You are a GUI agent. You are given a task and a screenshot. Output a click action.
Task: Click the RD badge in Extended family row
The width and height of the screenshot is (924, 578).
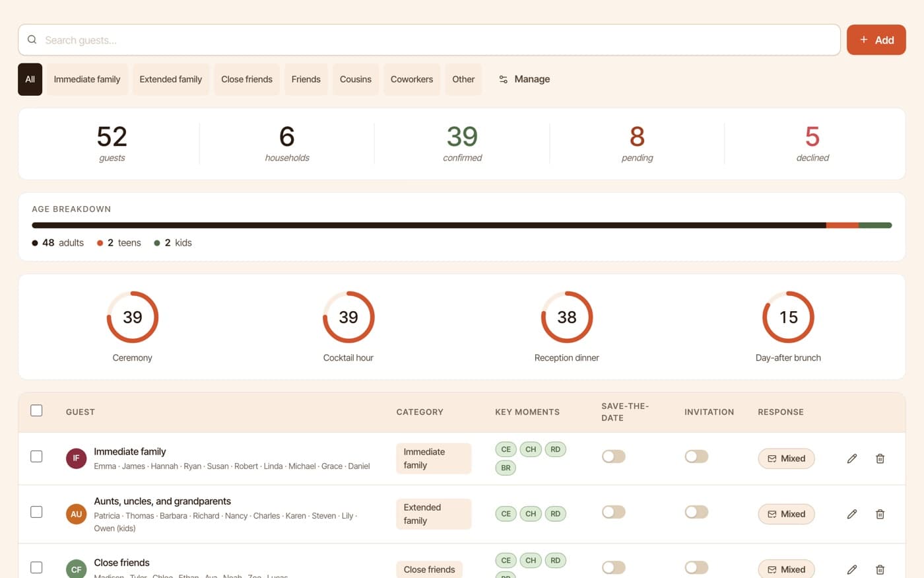point(556,514)
